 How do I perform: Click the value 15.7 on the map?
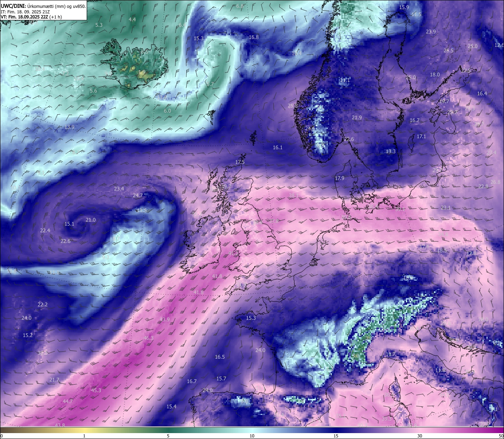pyautogui.click(x=221, y=378)
